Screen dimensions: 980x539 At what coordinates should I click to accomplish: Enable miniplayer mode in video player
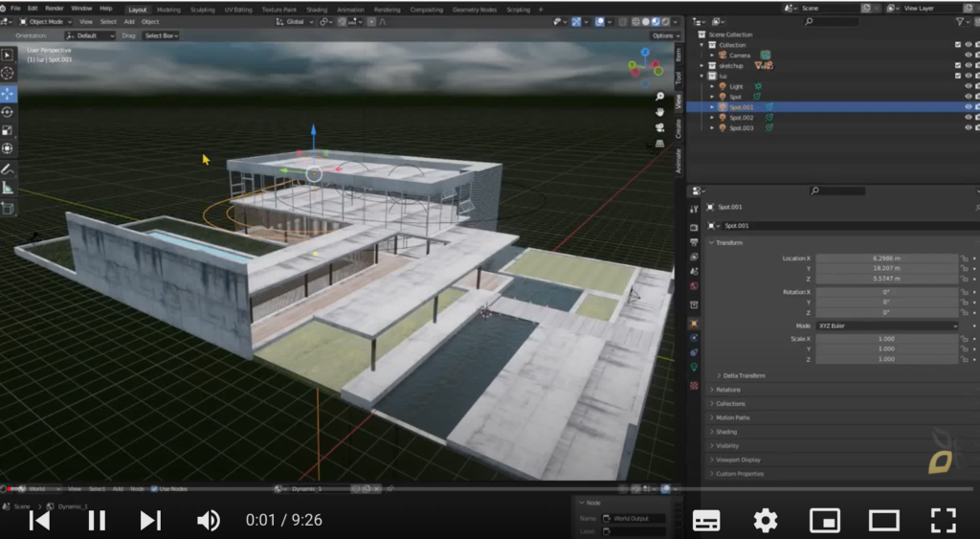pos(824,520)
